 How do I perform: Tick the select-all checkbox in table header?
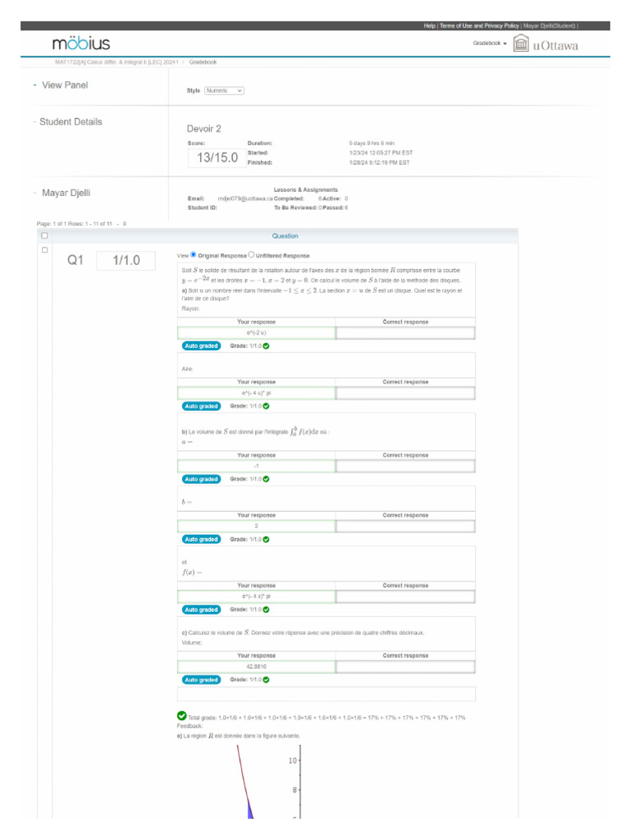click(44, 236)
